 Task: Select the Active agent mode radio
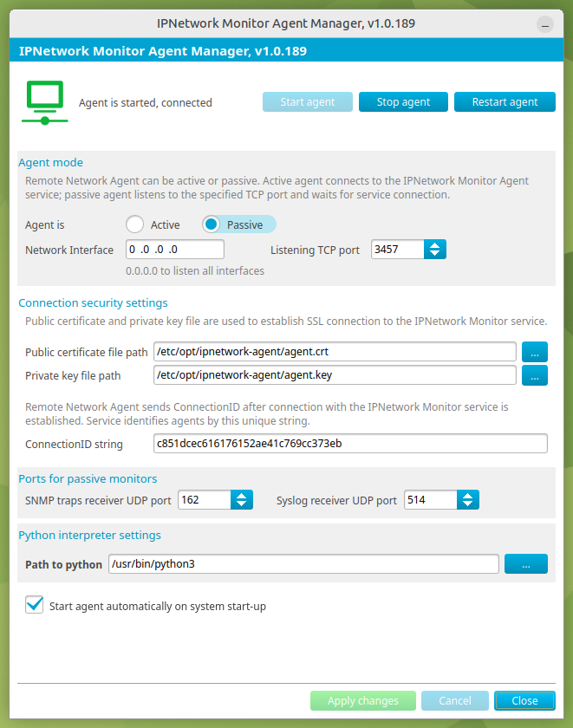point(134,224)
